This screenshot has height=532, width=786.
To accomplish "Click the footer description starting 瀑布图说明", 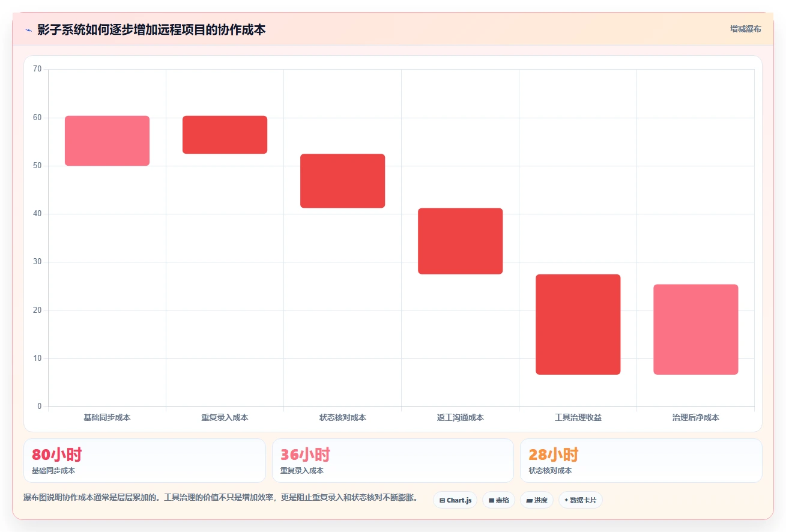I will 220,498.
